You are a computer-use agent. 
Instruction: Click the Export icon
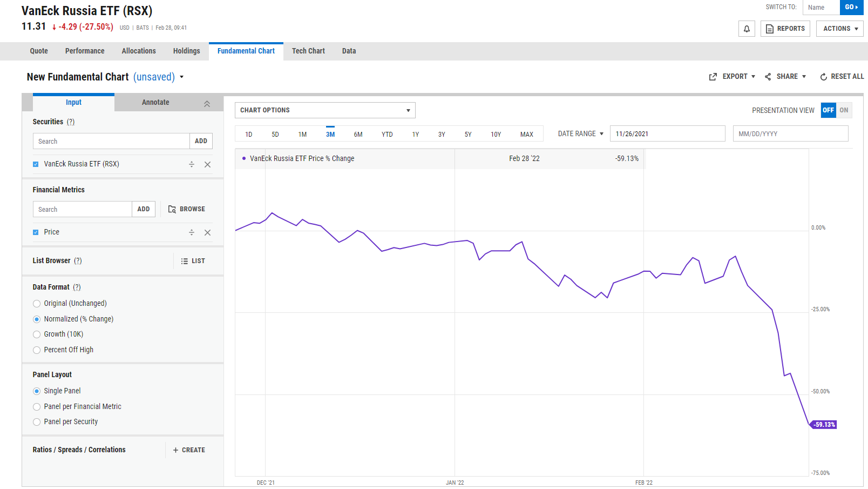713,77
